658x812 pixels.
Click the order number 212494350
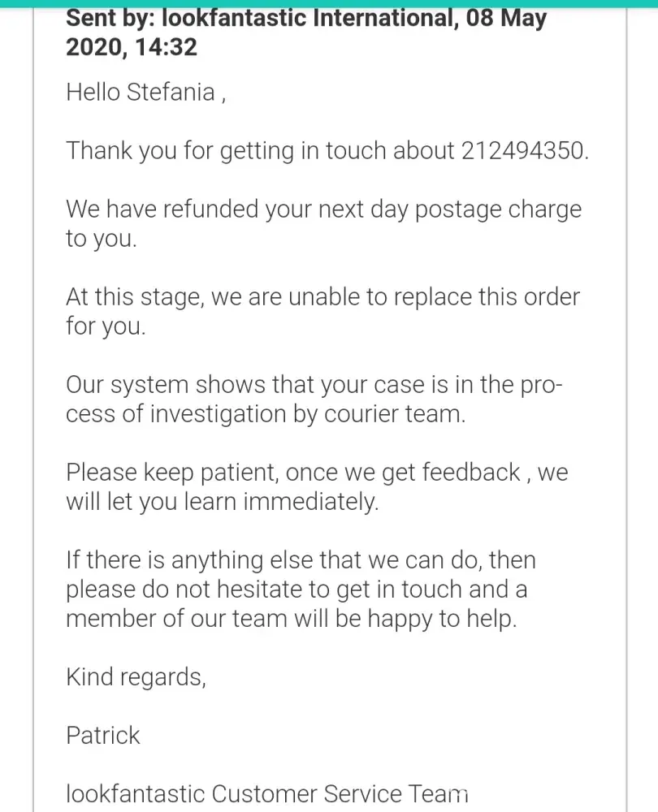tap(523, 150)
